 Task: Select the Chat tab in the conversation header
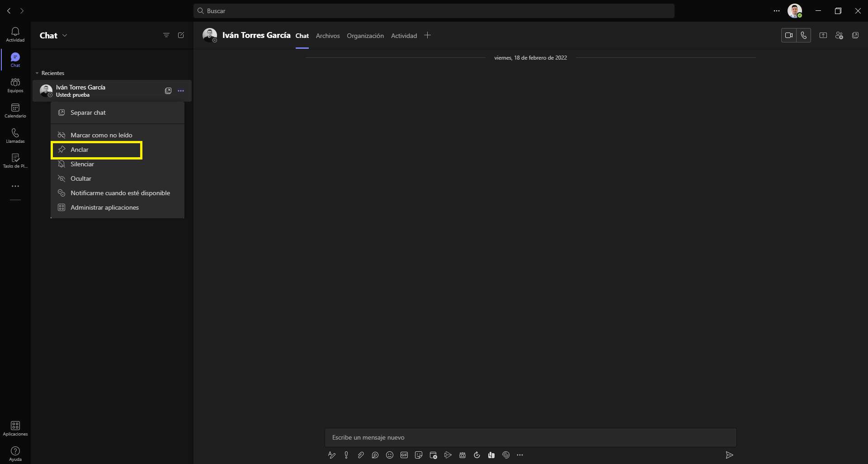tap(302, 36)
